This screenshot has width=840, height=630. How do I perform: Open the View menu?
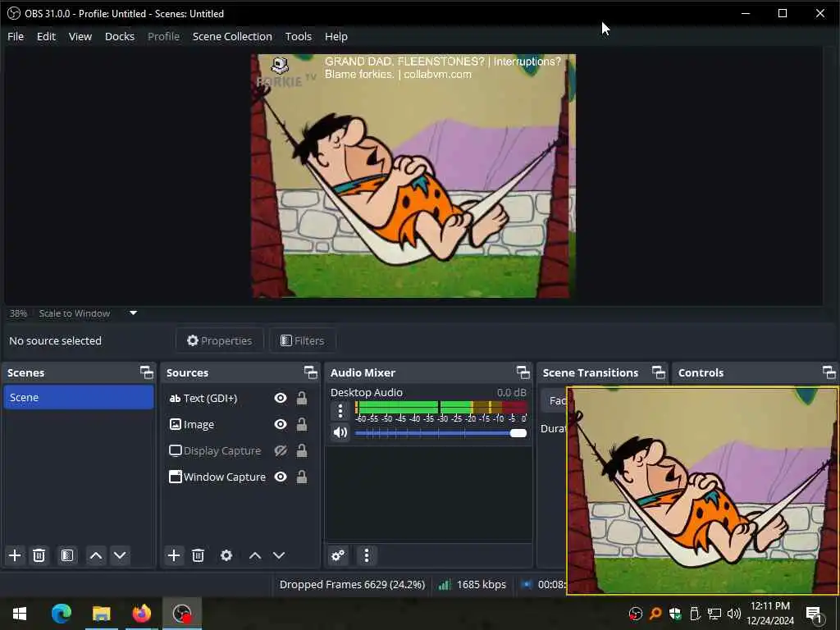pos(80,36)
